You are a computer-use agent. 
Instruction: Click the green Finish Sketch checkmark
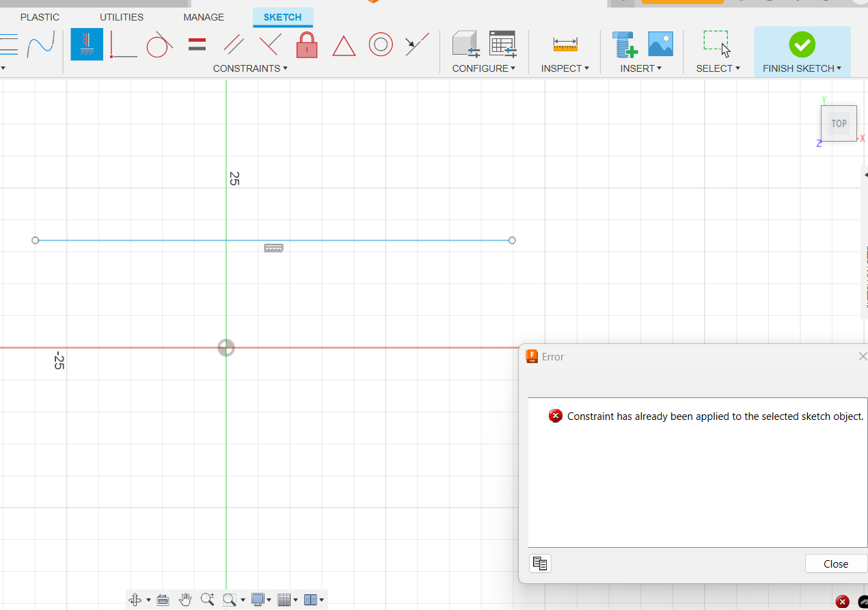[802, 44]
